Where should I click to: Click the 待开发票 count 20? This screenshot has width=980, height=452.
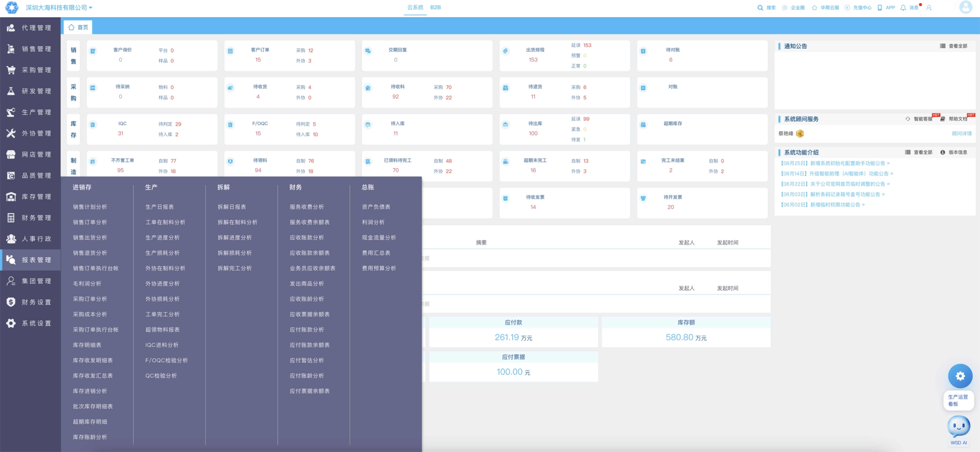tap(671, 207)
